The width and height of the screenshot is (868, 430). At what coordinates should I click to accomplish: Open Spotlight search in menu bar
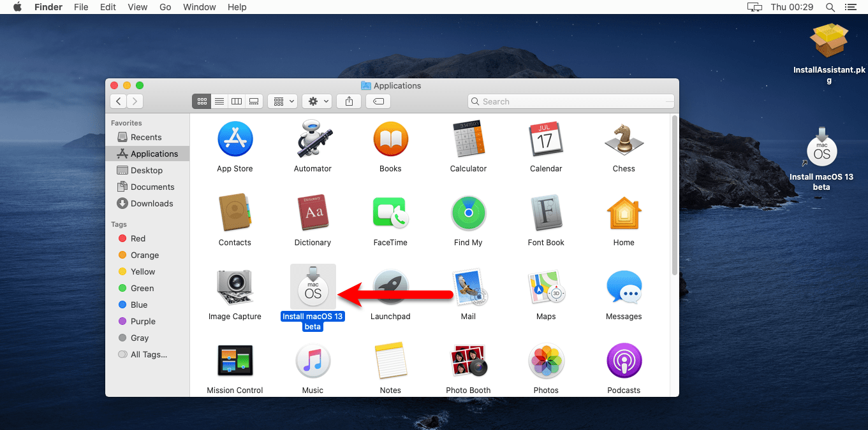830,7
